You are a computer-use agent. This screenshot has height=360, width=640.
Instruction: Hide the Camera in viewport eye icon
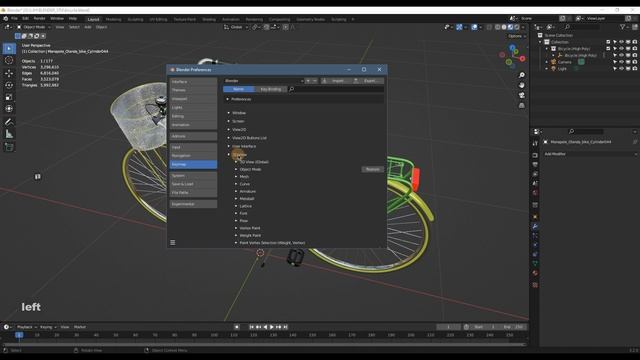coord(621,62)
